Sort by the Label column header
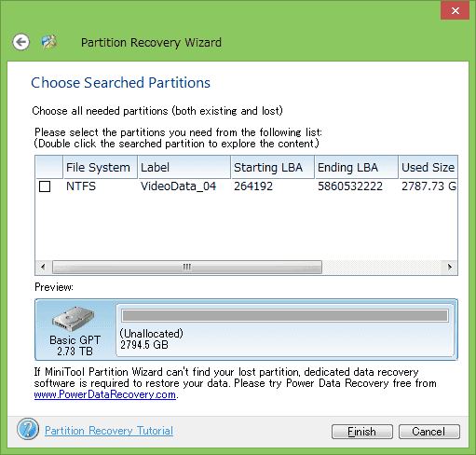 184,167
